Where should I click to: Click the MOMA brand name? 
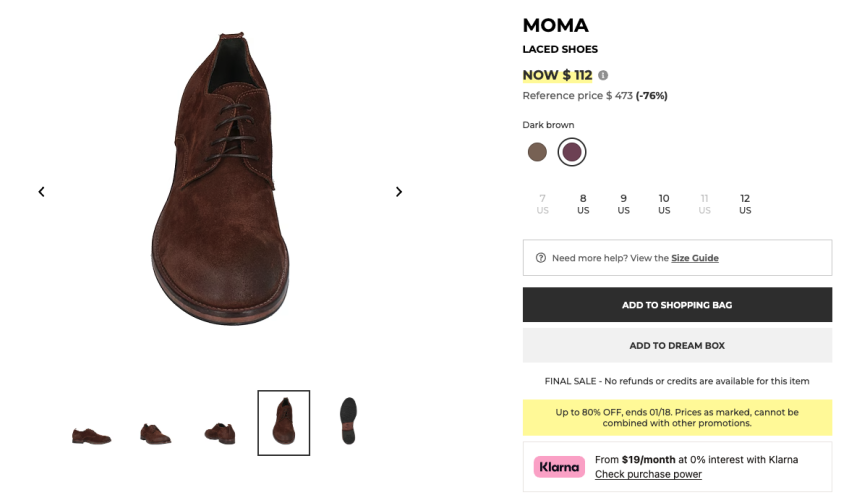click(x=555, y=26)
